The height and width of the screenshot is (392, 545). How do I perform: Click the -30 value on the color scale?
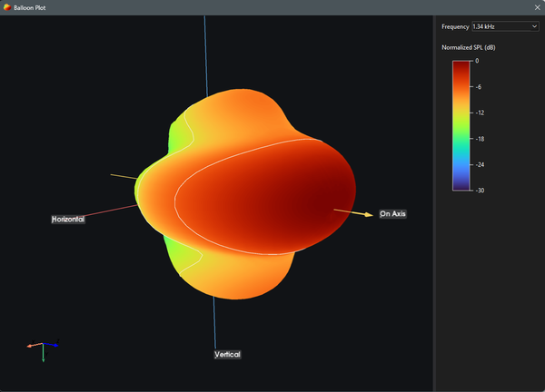480,191
